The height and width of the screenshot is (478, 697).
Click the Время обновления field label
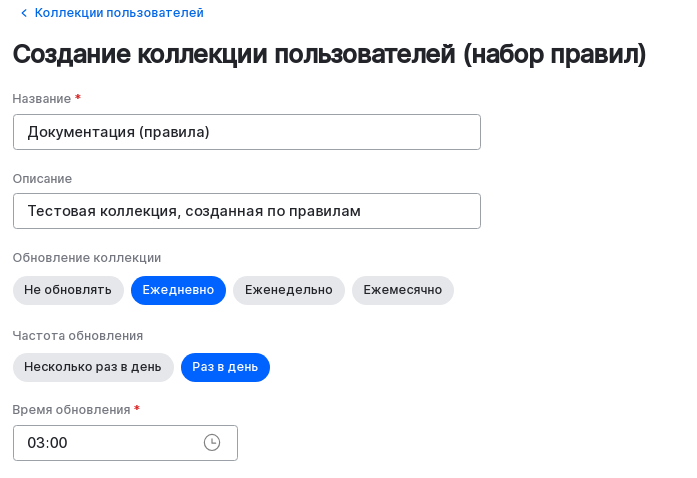[x=71, y=410]
